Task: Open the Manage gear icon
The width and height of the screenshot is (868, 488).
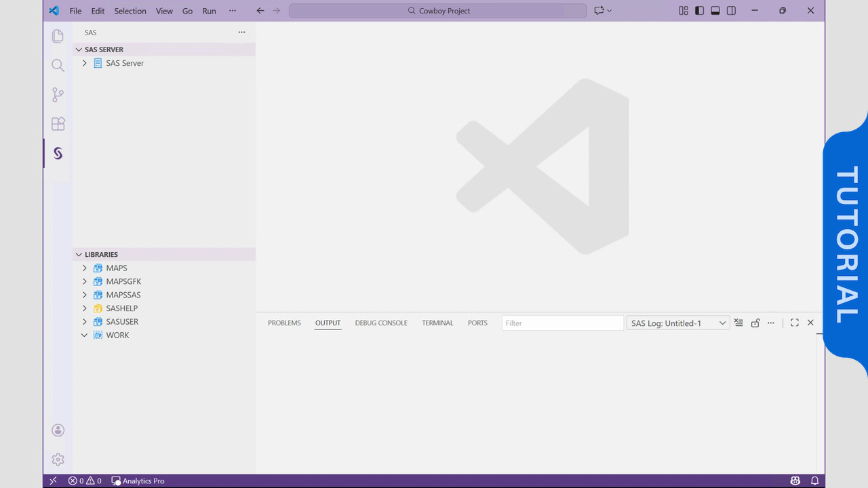Action: click(58, 460)
